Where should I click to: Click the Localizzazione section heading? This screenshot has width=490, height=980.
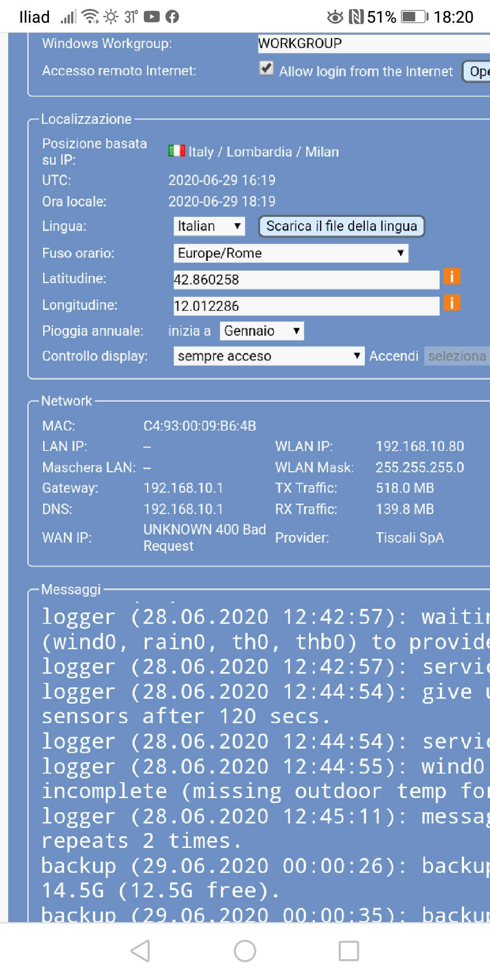tap(86, 119)
